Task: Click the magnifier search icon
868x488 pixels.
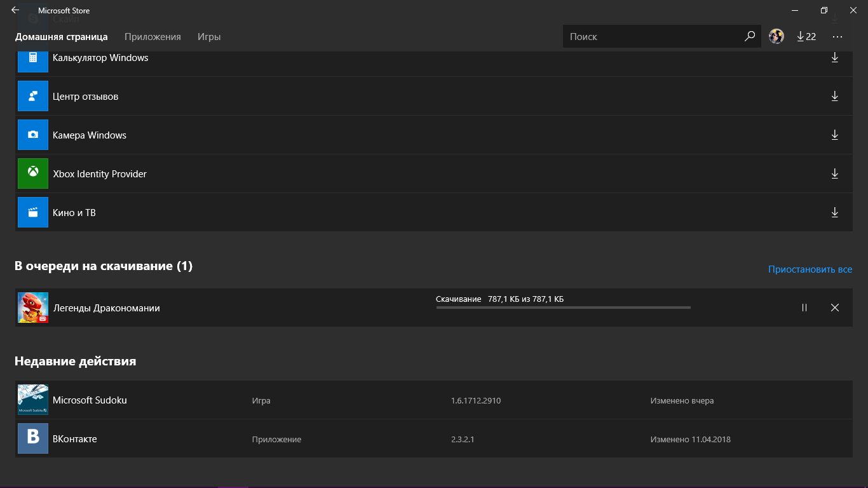Action: [x=750, y=36]
